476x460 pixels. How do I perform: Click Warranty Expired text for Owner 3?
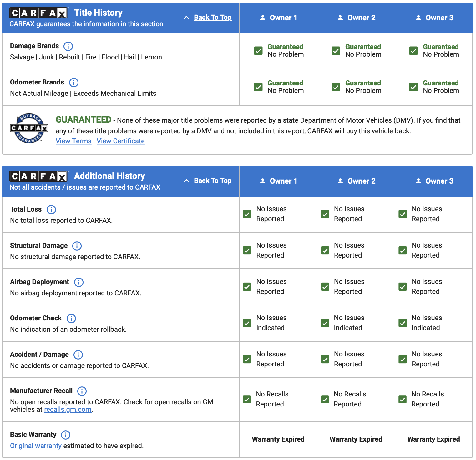click(x=434, y=439)
